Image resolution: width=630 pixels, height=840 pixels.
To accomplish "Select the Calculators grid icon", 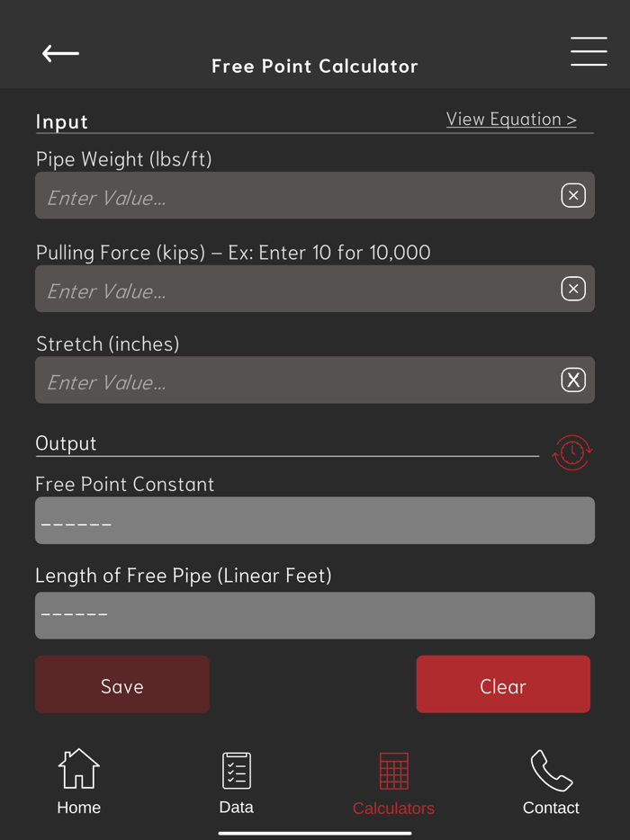I will (x=393, y=770).
